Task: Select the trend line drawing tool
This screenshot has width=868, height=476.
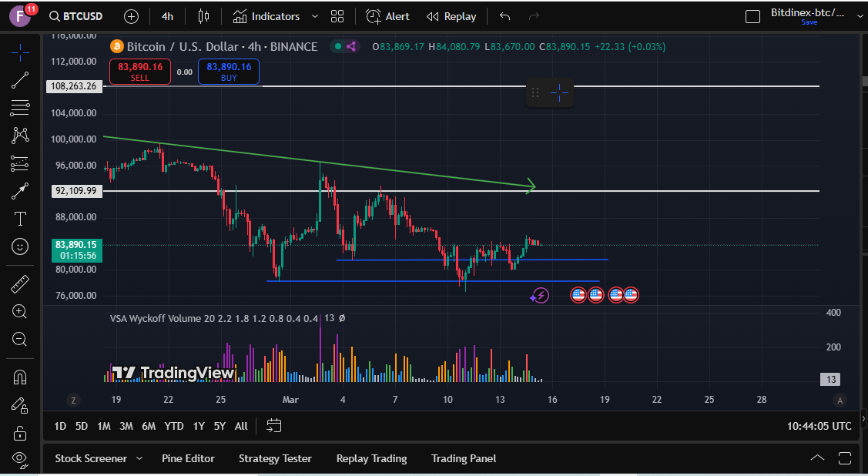Action: (20, 80)
